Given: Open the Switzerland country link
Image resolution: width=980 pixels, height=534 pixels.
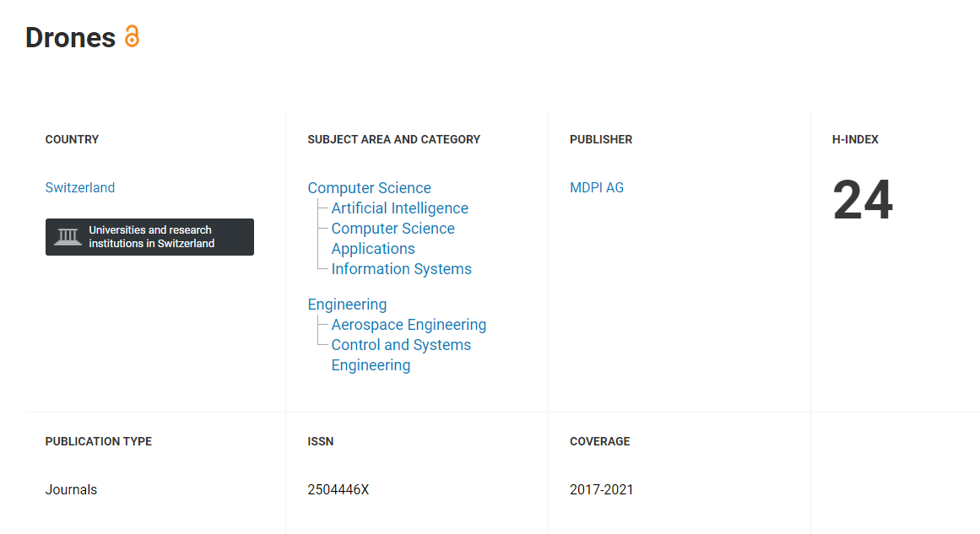Looking at the screenshot, I should pos(80,187).
